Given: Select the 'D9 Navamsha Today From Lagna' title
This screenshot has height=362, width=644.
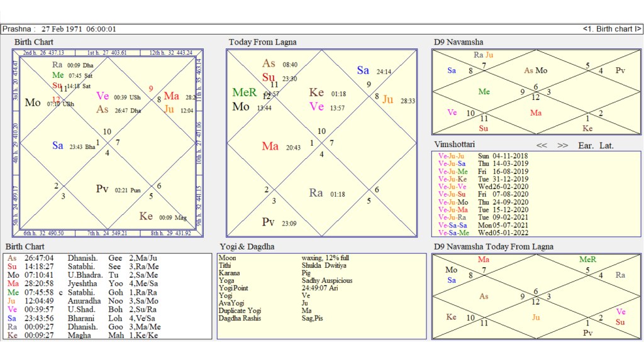Looking at the screenshot, I should (x=494, y=246).
